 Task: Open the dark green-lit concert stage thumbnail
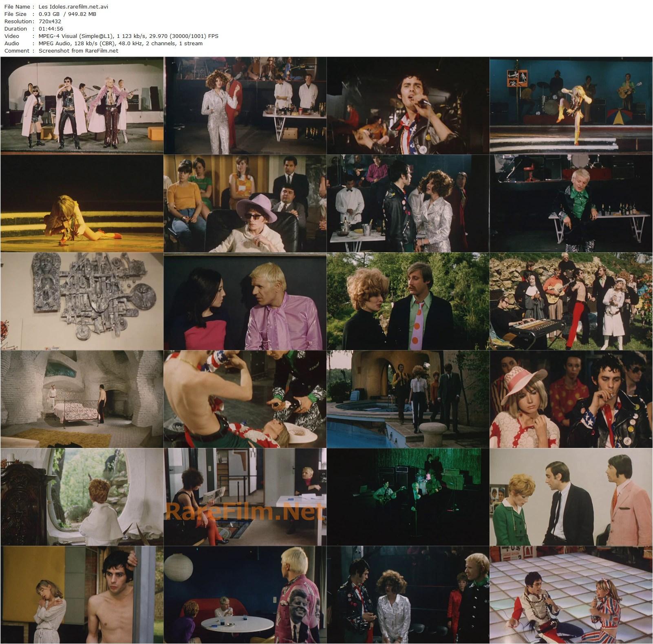click(408, 497)
